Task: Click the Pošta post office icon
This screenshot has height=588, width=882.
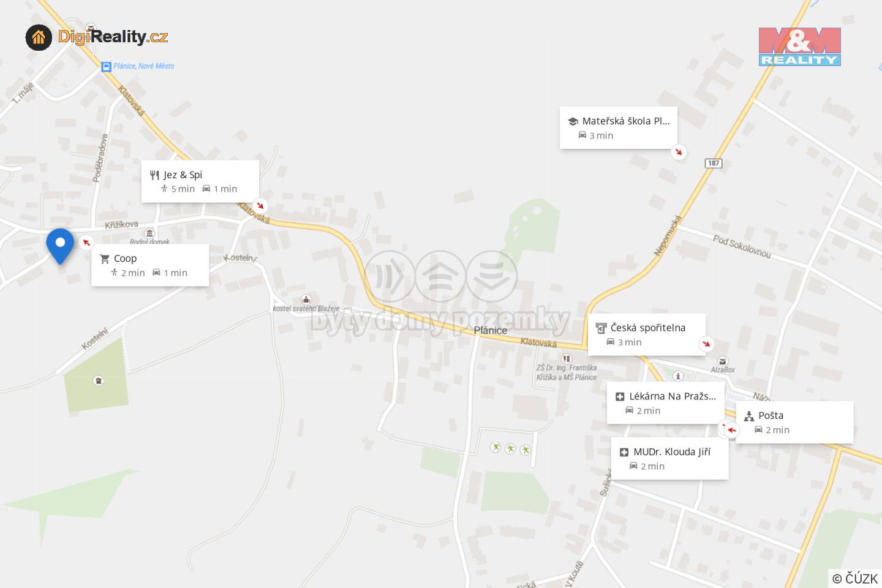Action: point(749,417)
